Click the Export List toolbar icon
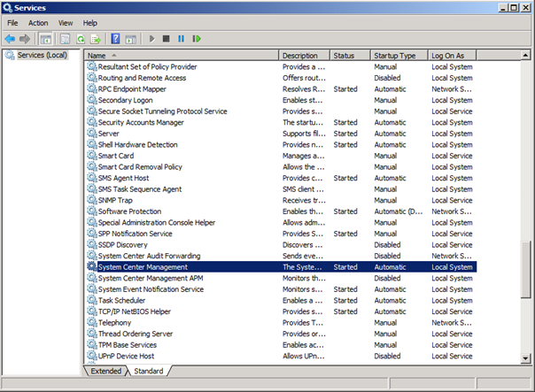Image resolution: width=535 pixels, height=392 pixels. (96, 39)
